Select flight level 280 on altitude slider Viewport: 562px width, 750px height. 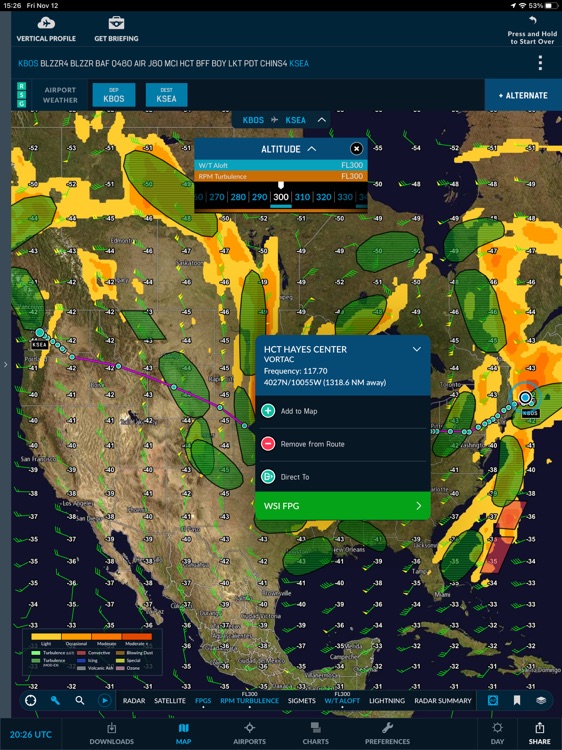(238, 197)
